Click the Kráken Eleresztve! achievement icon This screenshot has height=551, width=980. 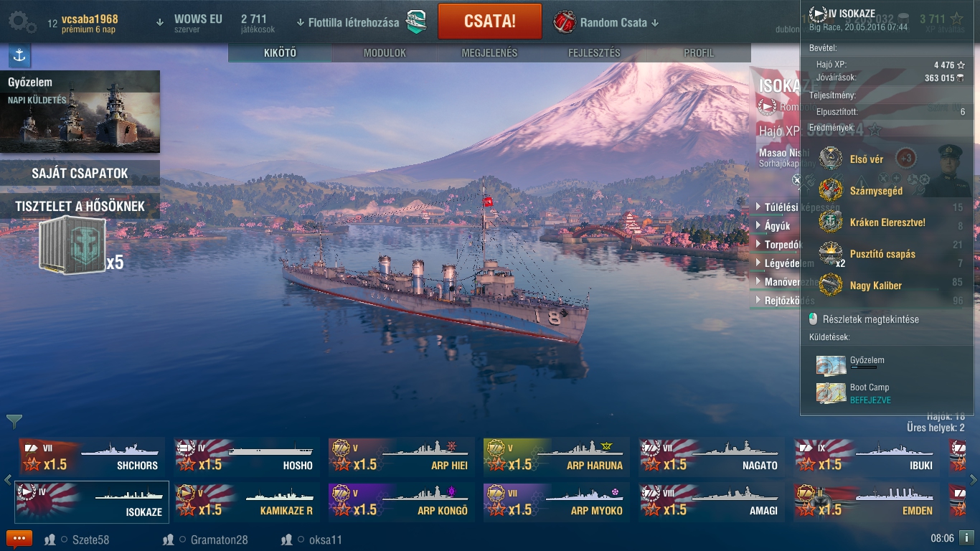pos(831,222)
